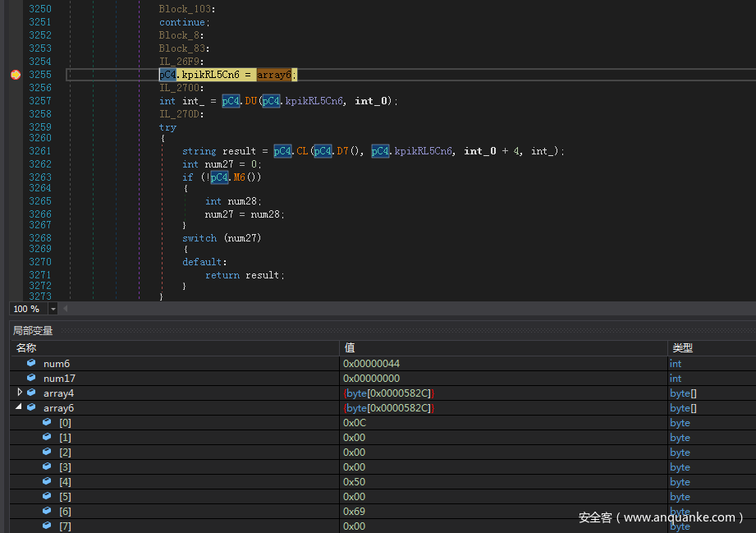Toggle the breakpoint on line 3255
This screenshot has height=533, width=756.
point(16,75)
